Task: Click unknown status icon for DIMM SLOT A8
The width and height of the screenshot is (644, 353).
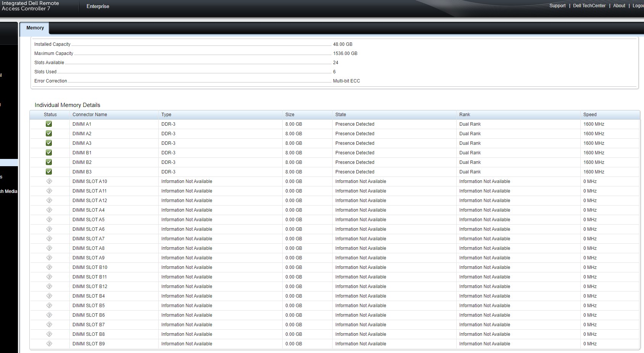Action: coord(49,248)
